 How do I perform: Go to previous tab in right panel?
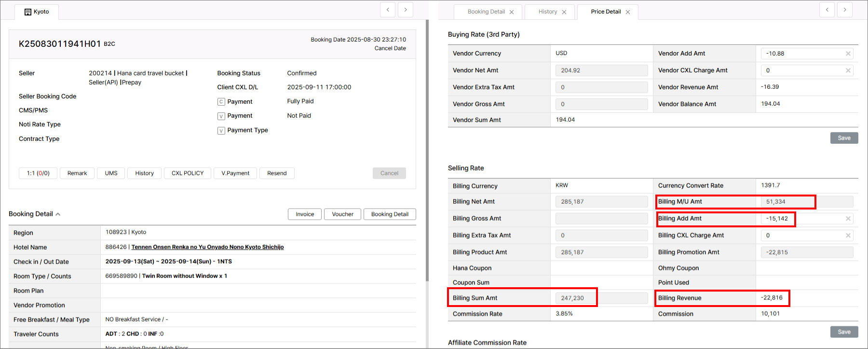827,10
